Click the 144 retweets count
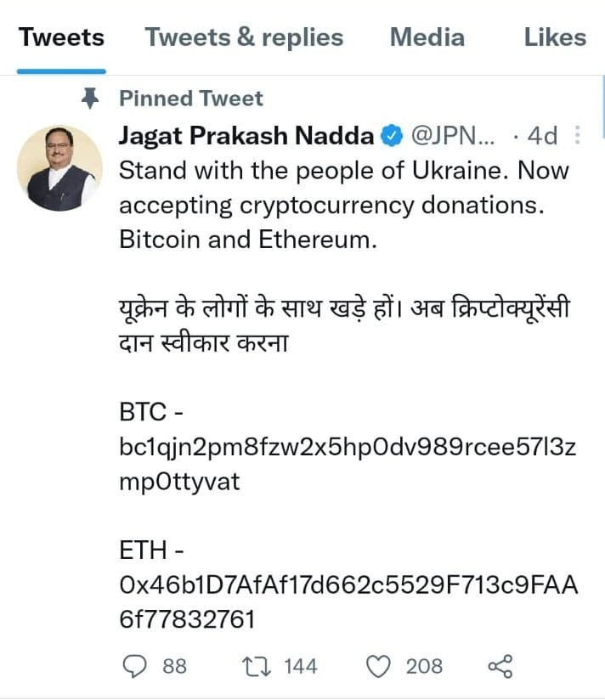This screenshot has width=605, height=700. (x=301, y=667)
